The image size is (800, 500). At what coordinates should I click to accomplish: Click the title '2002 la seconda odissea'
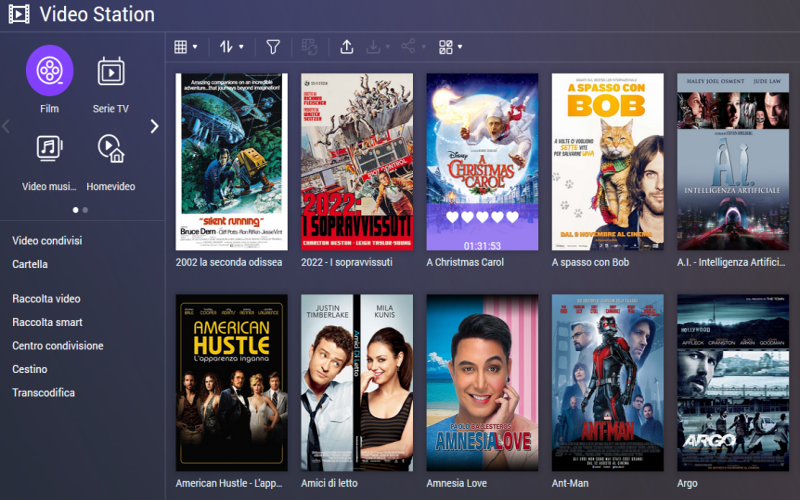coord(229,262)
